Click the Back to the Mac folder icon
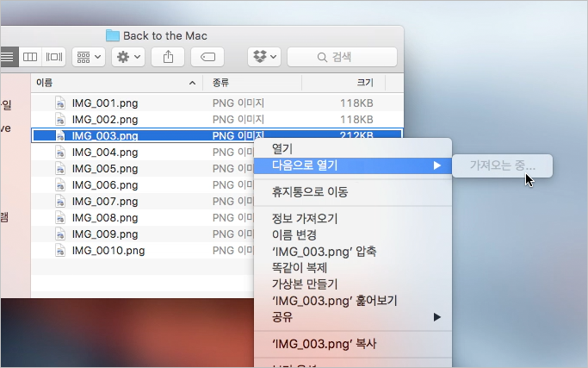 113,35
